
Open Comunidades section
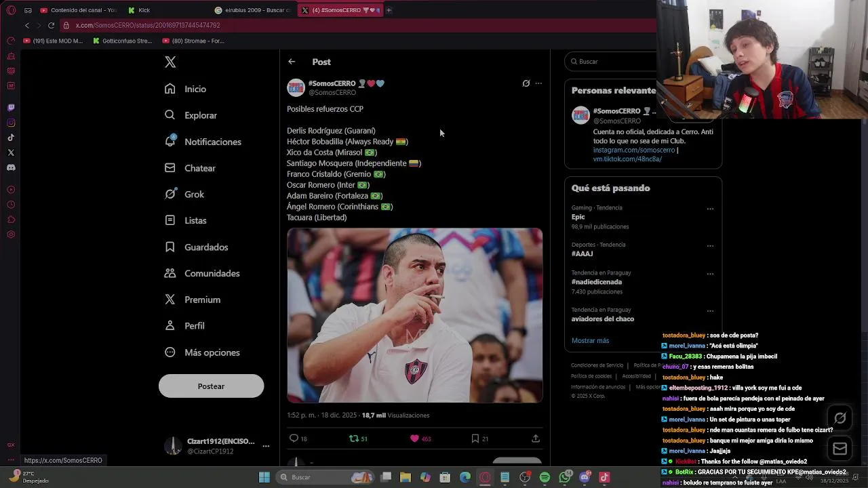[x=202, y=273]
